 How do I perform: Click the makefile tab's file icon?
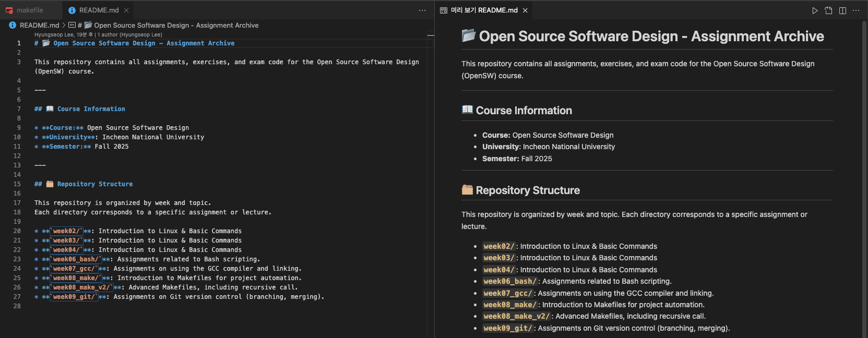pos(9,10)
